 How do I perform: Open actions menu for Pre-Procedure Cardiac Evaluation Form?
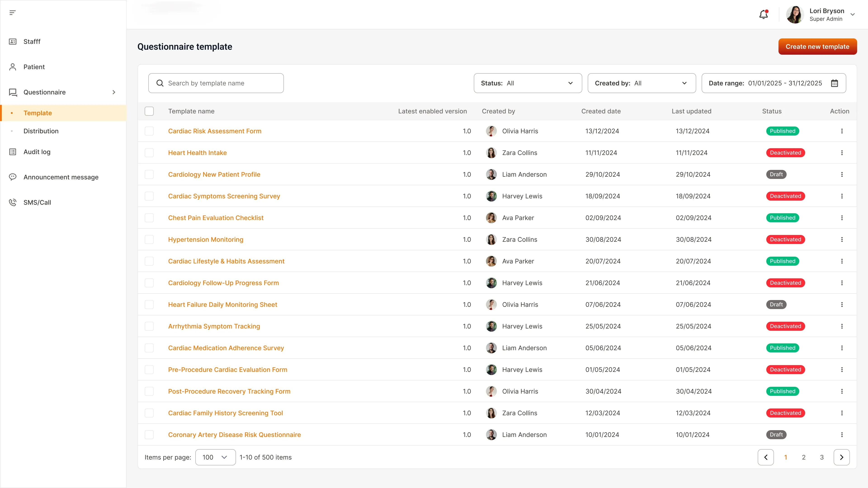tap(842, 370)
